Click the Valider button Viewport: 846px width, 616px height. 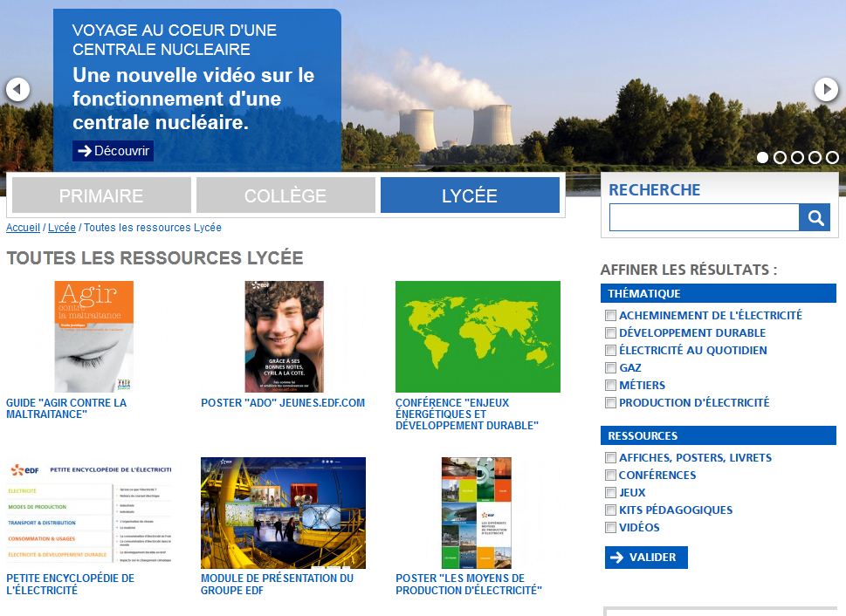(646, 558)
